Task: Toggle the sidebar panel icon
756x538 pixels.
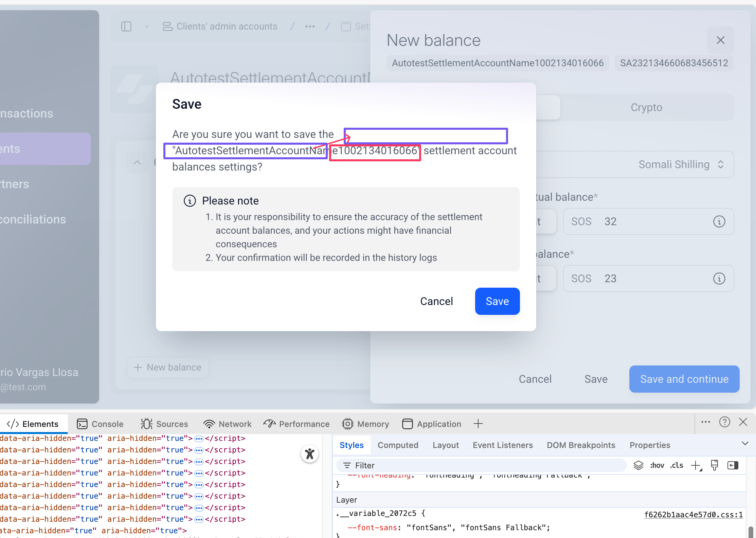Action: [126, 26]
